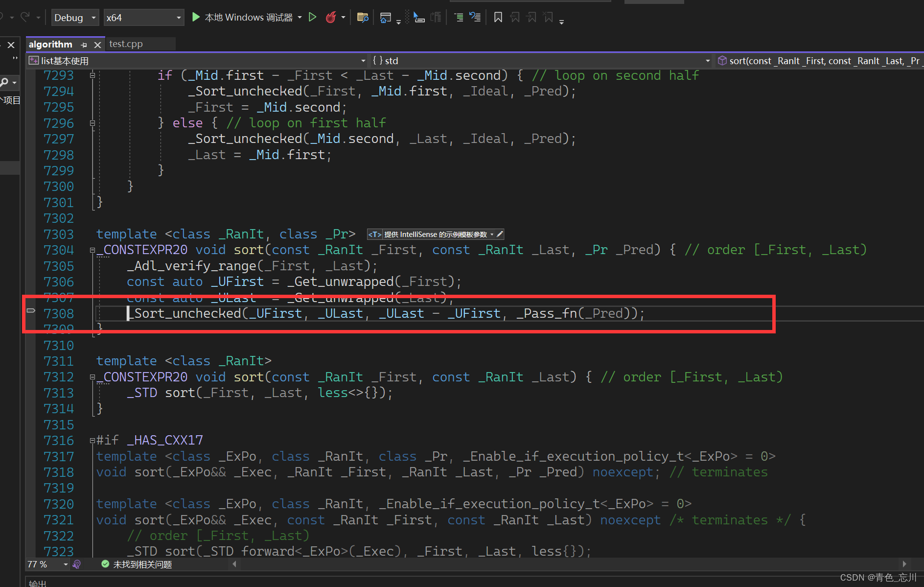Click _Mid.second on line 7295
The height and width of the screenshot is (587, 924).
pyautogui.click(x=299, y=107)
